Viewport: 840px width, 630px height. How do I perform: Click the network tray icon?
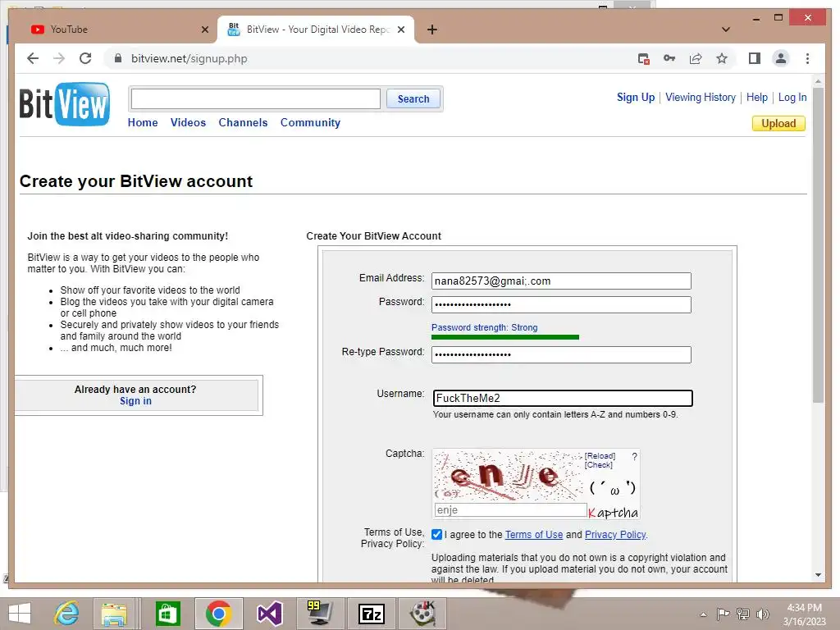click(743, 614)
